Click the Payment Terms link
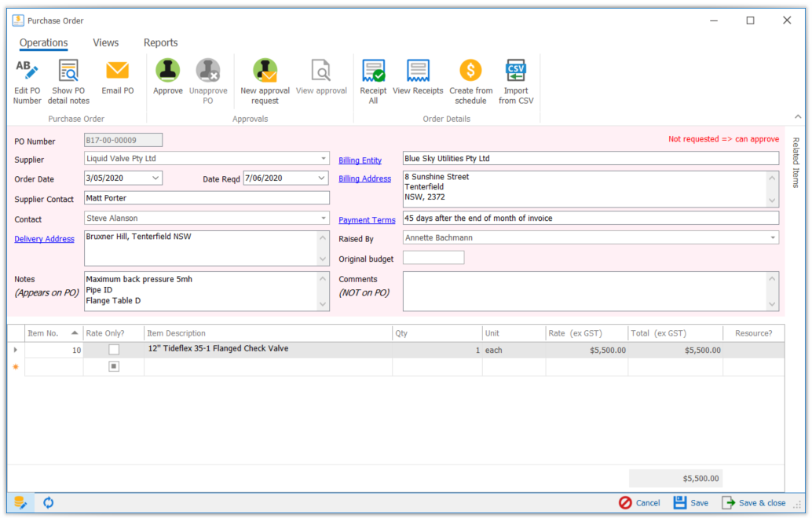Image resolution: width=812 pixels, height=518 pixels. pyautogui.click(x=367, y=220)
